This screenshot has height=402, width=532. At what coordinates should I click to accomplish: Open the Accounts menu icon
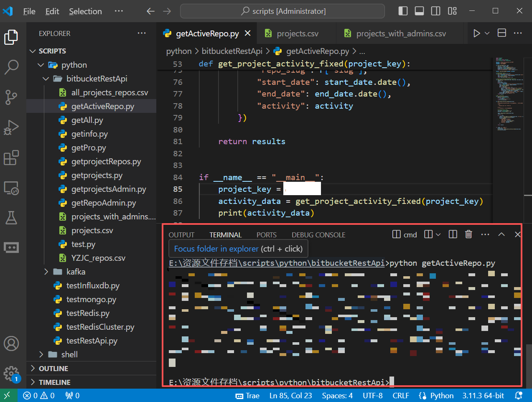11,343
